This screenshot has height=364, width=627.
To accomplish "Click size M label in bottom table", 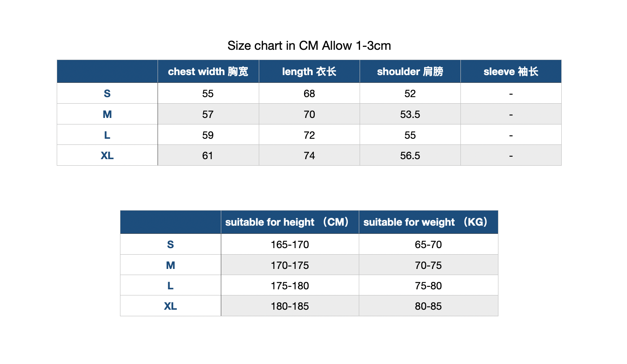I will click(170, 265).
